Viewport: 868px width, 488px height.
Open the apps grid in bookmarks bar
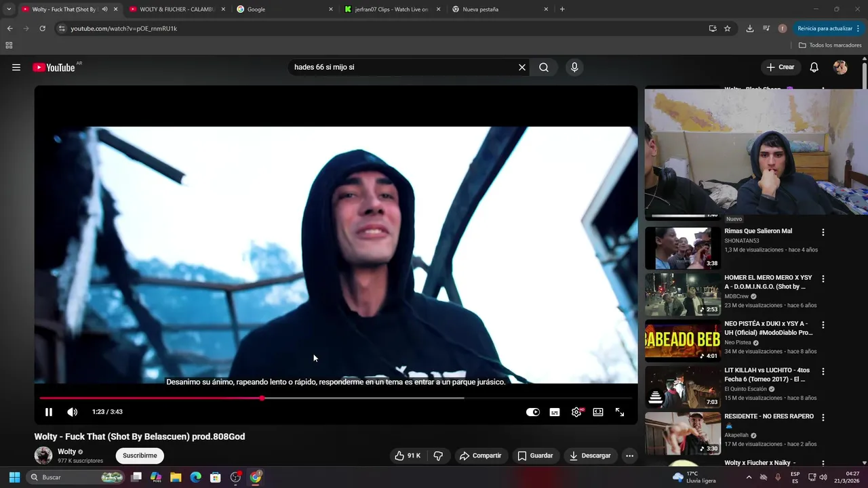(9, 45)
